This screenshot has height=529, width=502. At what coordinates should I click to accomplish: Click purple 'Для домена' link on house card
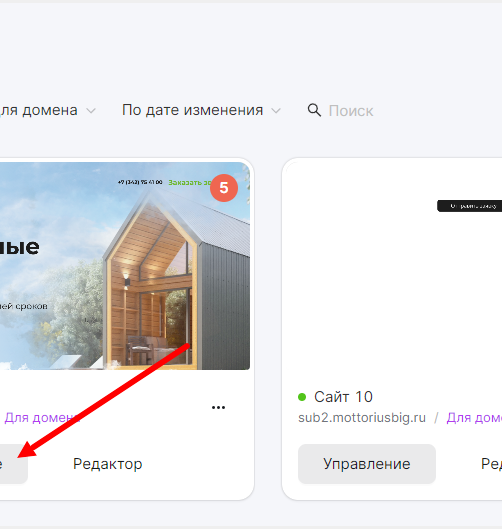[42, 418]
